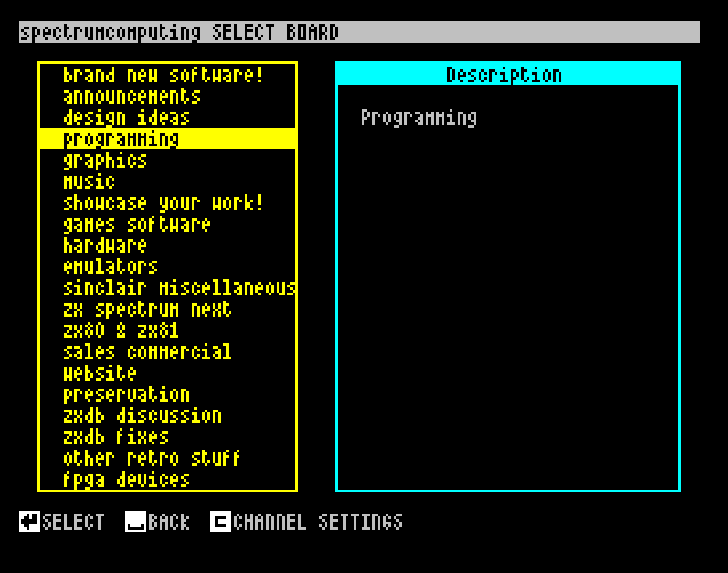Open 'showcase your work!' board
728x573 pixels.
(x=163, y=203)
